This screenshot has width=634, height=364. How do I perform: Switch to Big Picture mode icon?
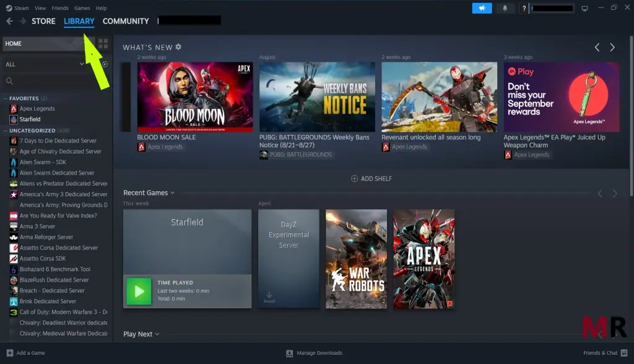coord(584,8)
